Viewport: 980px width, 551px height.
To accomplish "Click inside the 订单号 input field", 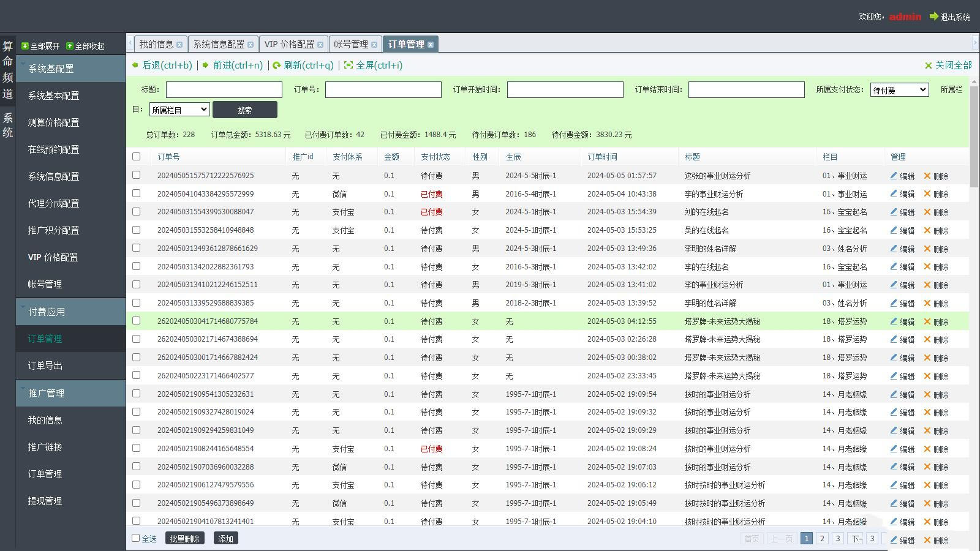I will click(x=383, y=89).
